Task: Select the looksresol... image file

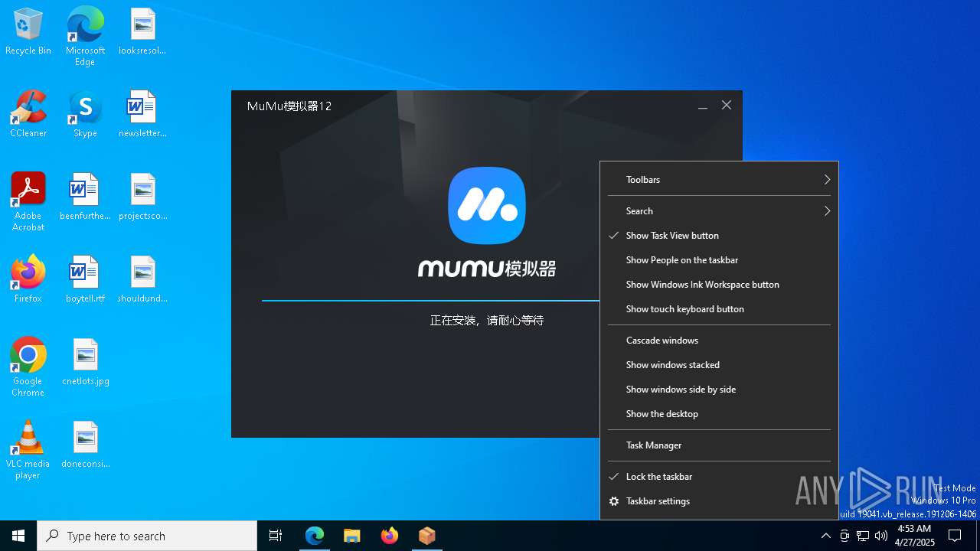Action: pos(142,31)
